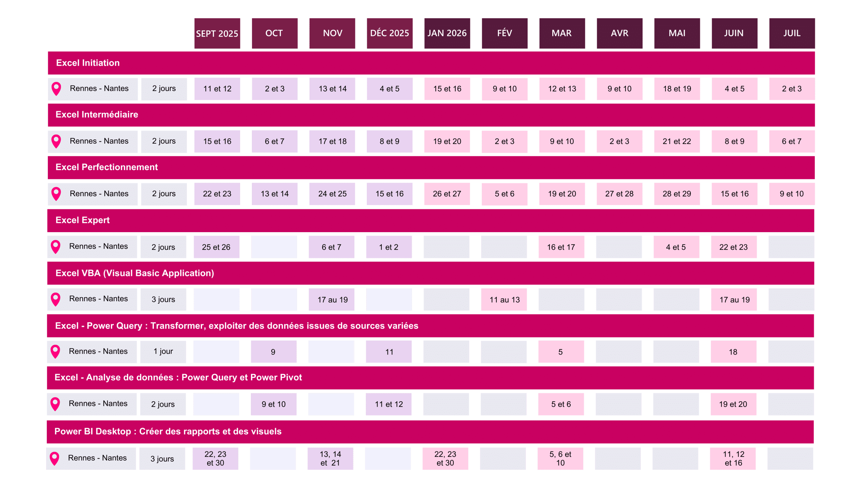Image resolution: width=868 pixels, height=488 pixels.
Task: Open the Excel Expert section banner
Action: pyautogui.click(x=431, y=220)
